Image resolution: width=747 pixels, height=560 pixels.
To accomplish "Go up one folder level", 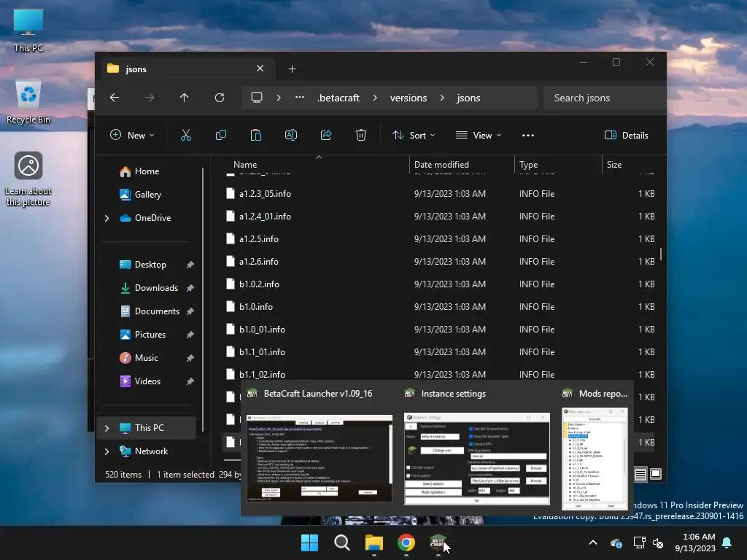I will click(185, 98).
